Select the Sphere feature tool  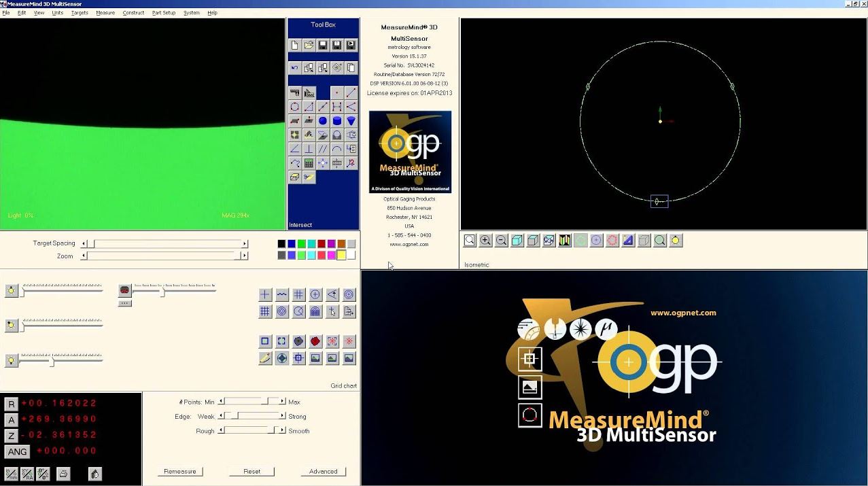tap(323, 121)
